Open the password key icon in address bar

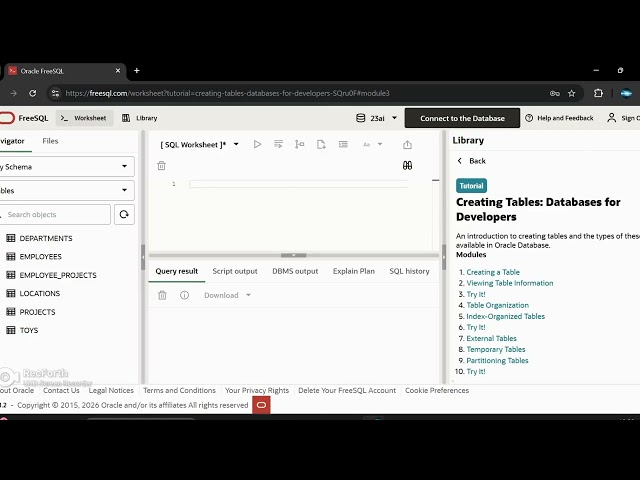[x=554, y=93]
